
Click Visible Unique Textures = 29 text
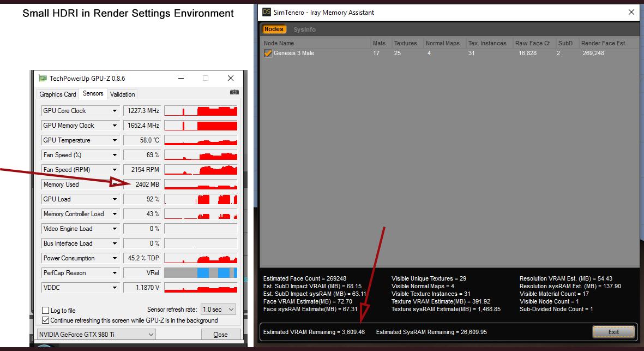point(429,278)
